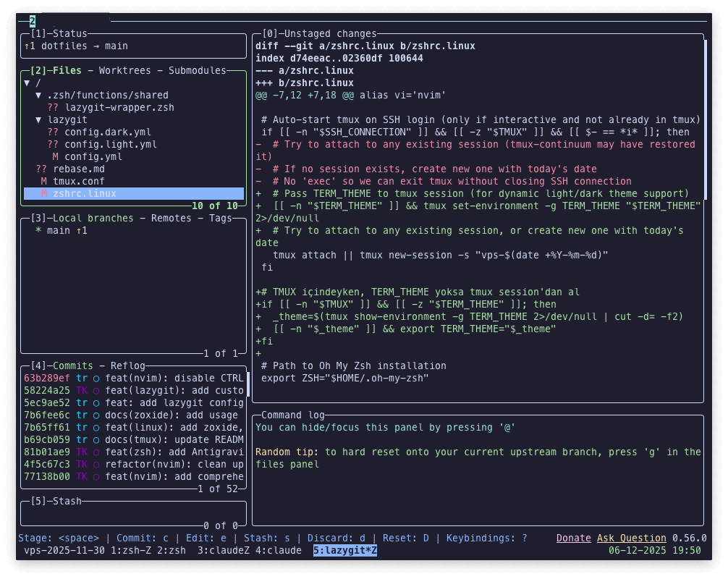This screenshot has width=728, height=579.
Task: Click graph node circle of commit 7b6fee6c
Action: (96, 415)
